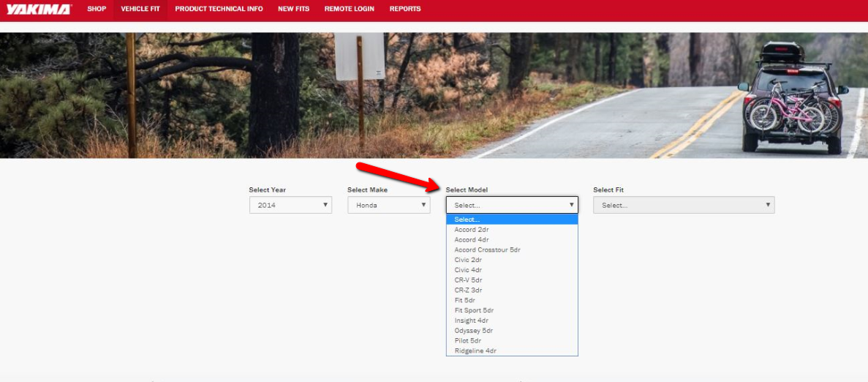Open the Select Year dropdown
This screenshot has width=868, height=382.
(x=290, y=205)
